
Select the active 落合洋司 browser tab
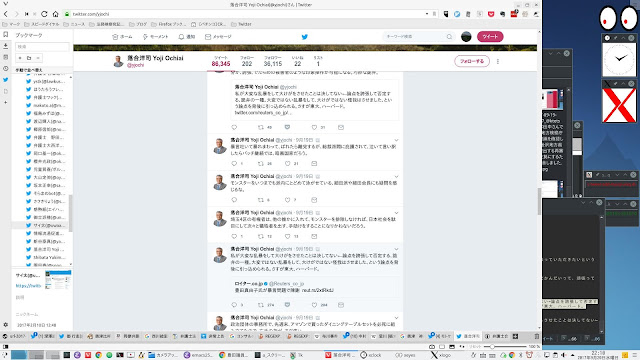(468, 336)
